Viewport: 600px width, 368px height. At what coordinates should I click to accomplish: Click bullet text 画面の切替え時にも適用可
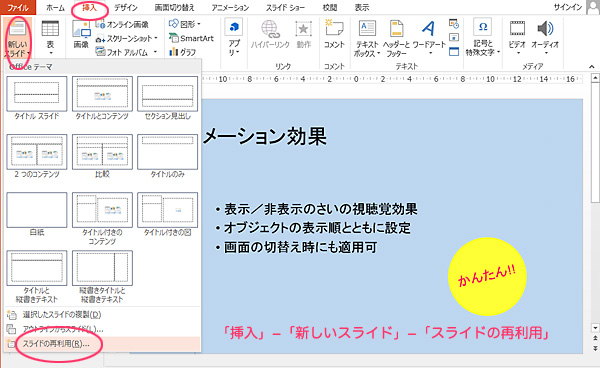300,247
